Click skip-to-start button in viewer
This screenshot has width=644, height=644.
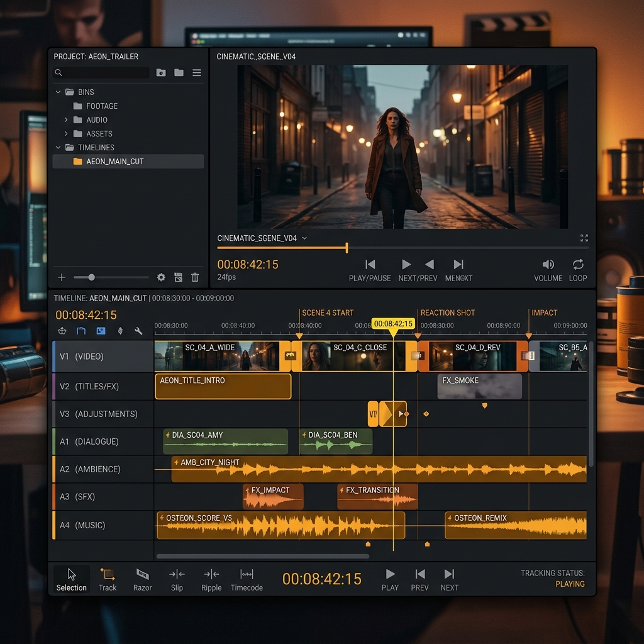click(x=370, y=265)
